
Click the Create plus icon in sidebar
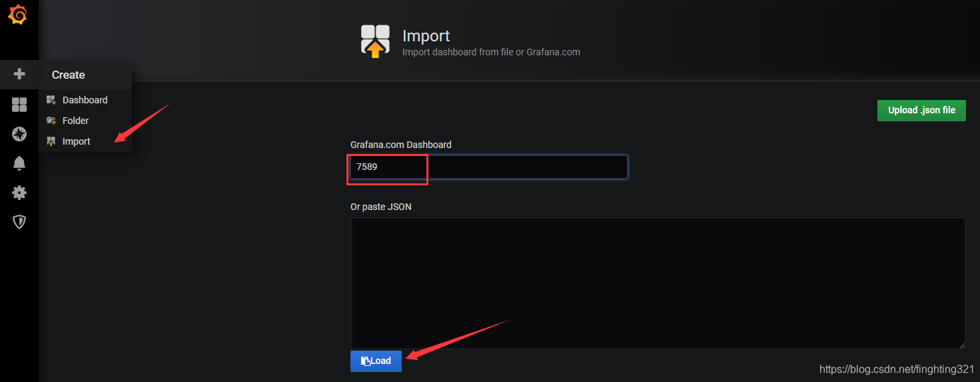[x=19, y=74]
